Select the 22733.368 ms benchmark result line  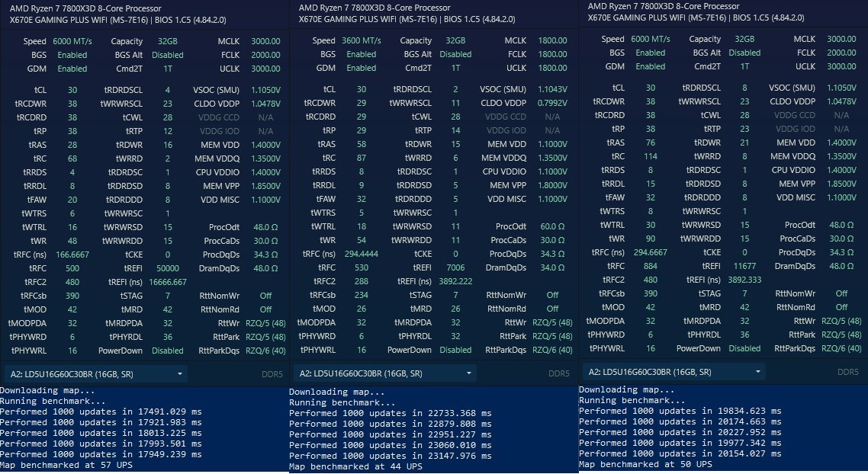391,413
